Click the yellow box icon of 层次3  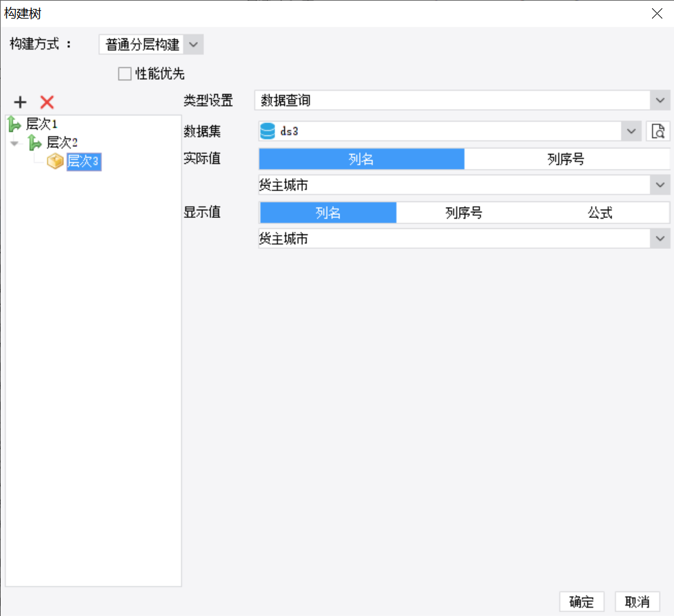55,162
